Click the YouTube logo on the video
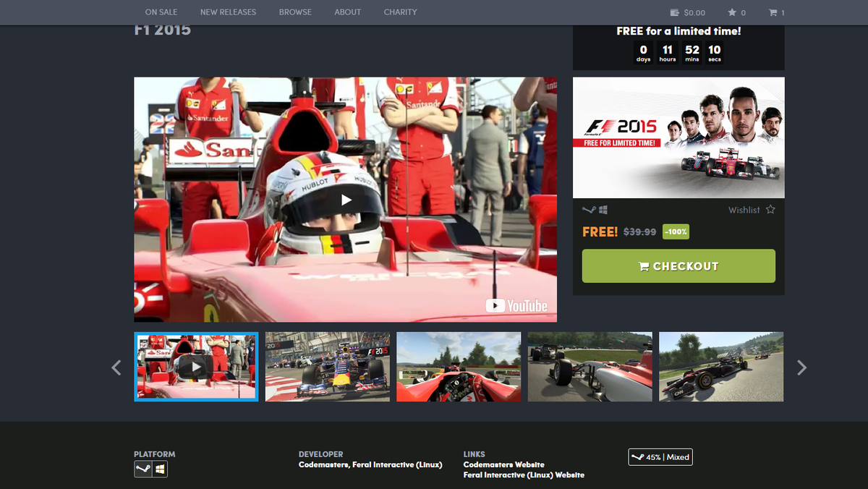Viewport: 868px width, 489px height. (x=516, y=306)
